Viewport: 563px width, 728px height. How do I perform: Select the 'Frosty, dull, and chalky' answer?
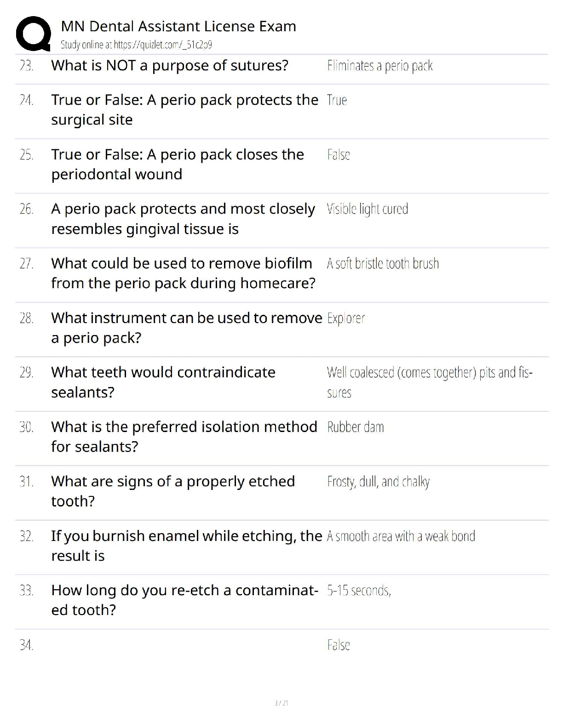pyautogui.click(x=378, y=482)
